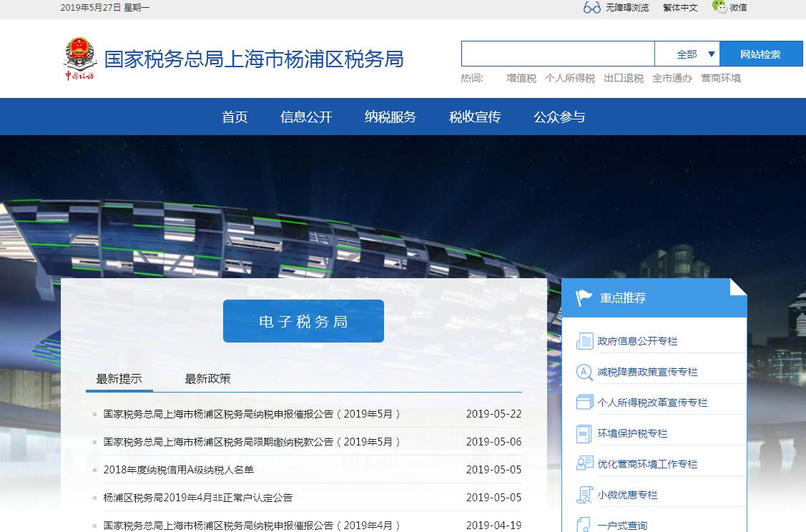
Task: Click the 环境保护税专栏 icon
Action: [x=585, y=433]
